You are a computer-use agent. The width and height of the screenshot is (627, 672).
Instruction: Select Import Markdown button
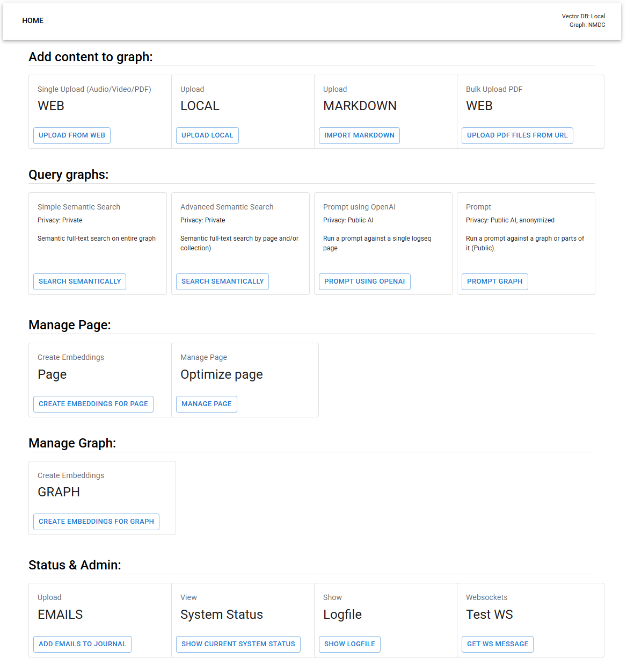[359, 135]
